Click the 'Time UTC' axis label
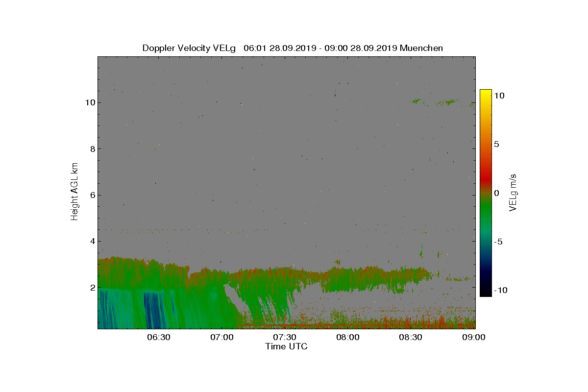Image resolution: width=588 pixels, height=392 pixels. [287, 346]
